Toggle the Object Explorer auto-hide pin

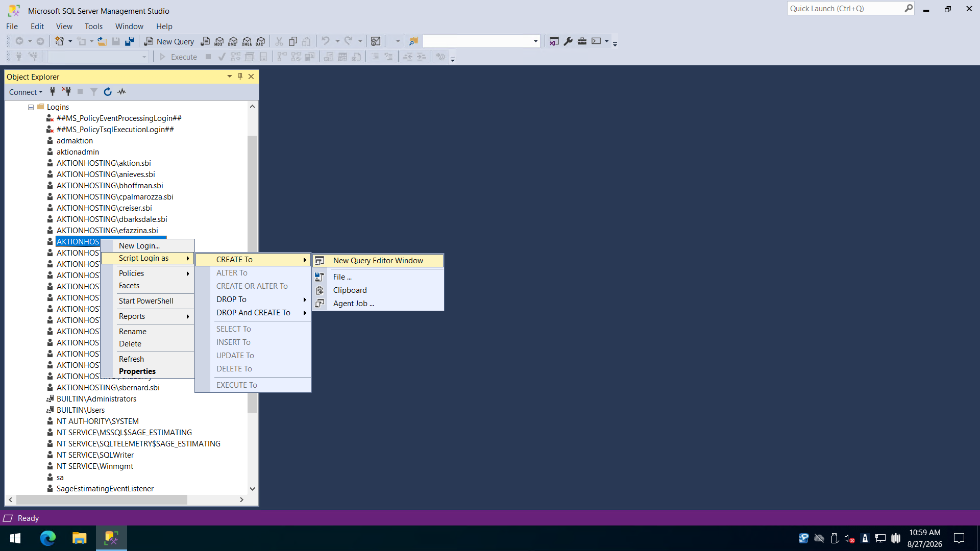pos(240,77)
